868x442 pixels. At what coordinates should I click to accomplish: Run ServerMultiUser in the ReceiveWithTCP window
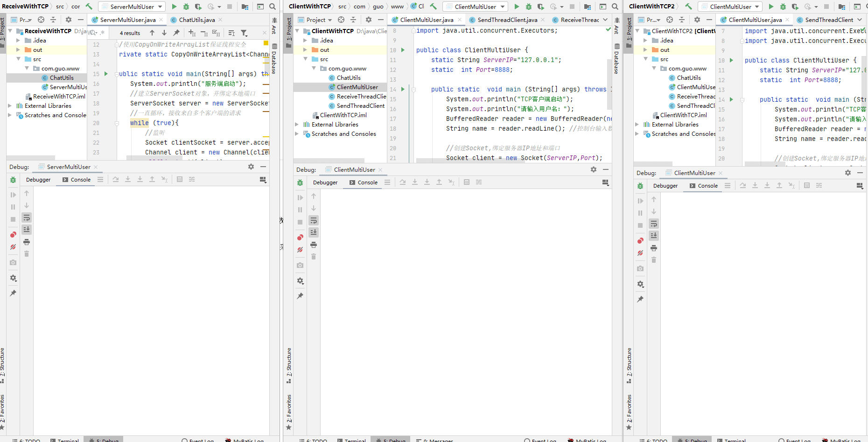click(174, 7)
